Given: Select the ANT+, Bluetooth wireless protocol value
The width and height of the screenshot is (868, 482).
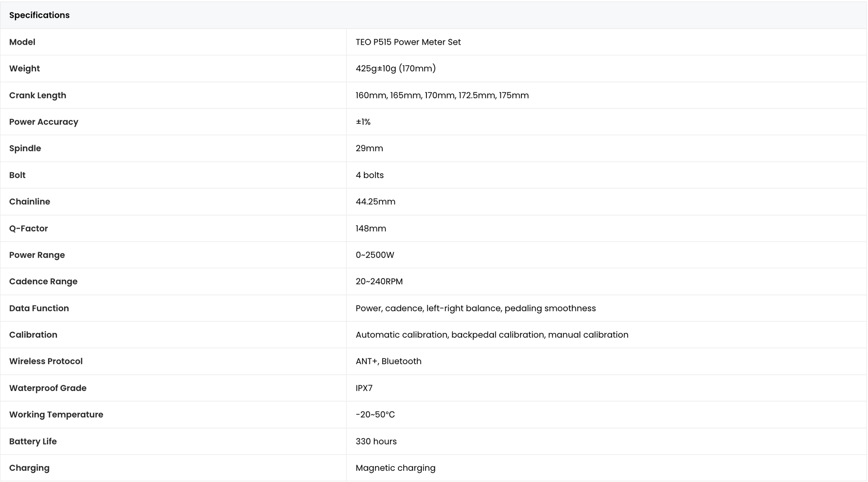Looking at the screenshot, I should (389, 361).
